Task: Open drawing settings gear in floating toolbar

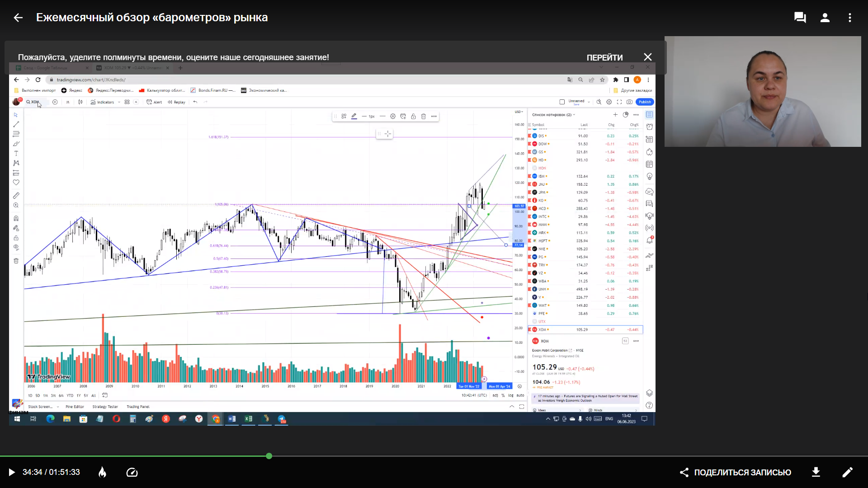Action: (x=393, y=117)
